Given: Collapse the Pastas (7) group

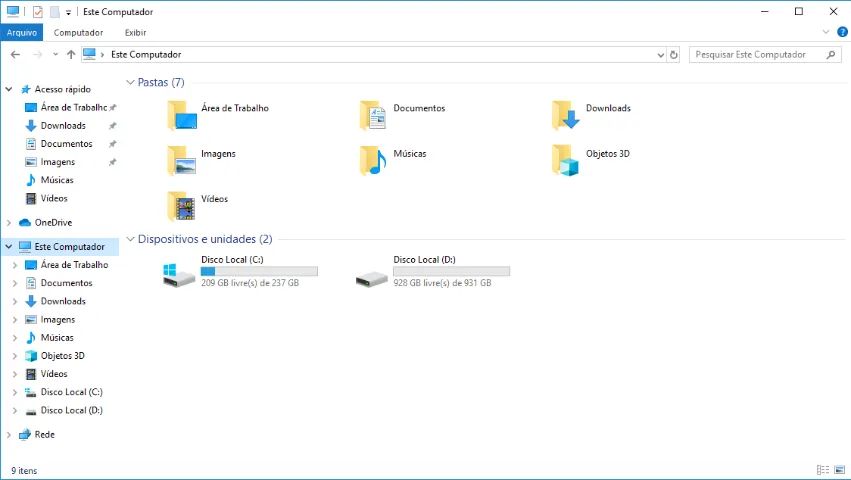Looking at the screenshot, I should [x=130, y=83].
